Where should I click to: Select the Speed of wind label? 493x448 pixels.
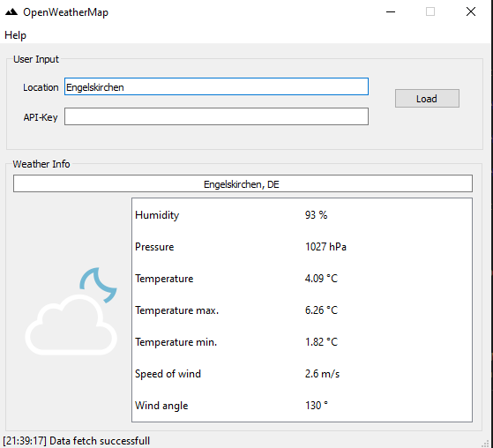[x=168, y=374]
